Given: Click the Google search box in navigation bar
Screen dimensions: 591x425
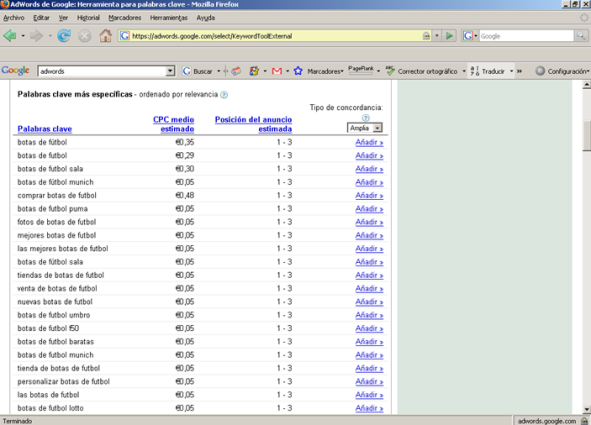Looking at the screenshot, I should (526, 36).
